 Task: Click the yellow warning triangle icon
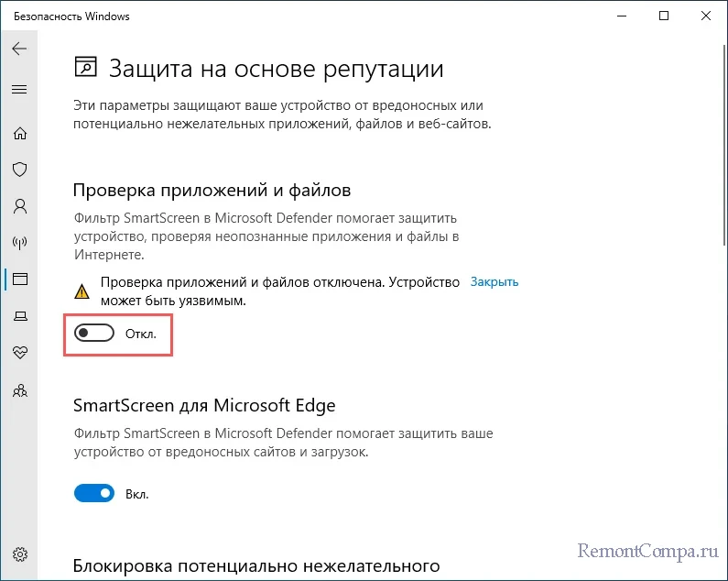(81, 291)
